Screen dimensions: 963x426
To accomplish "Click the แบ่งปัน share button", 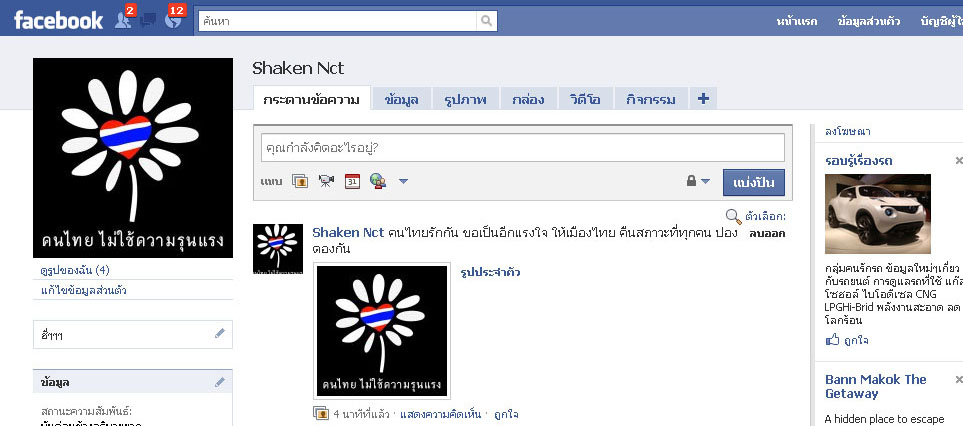I will click(754, 182).
